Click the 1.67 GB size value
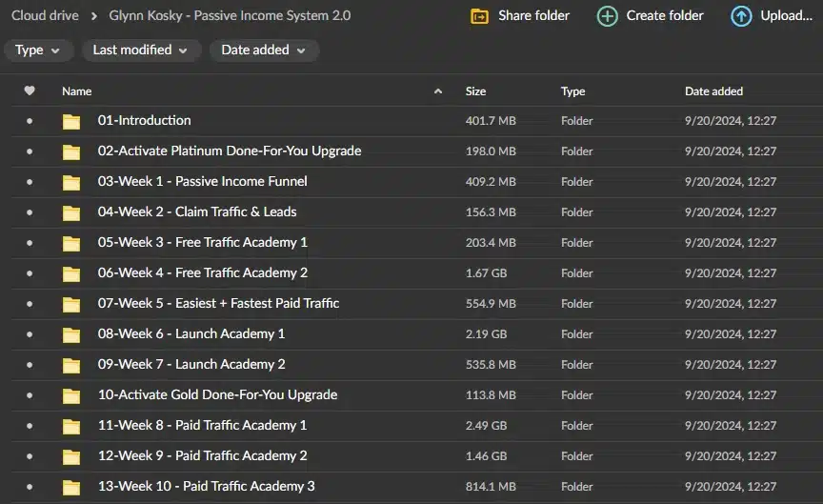Screen dimensions: 823x504 [486, 273]
